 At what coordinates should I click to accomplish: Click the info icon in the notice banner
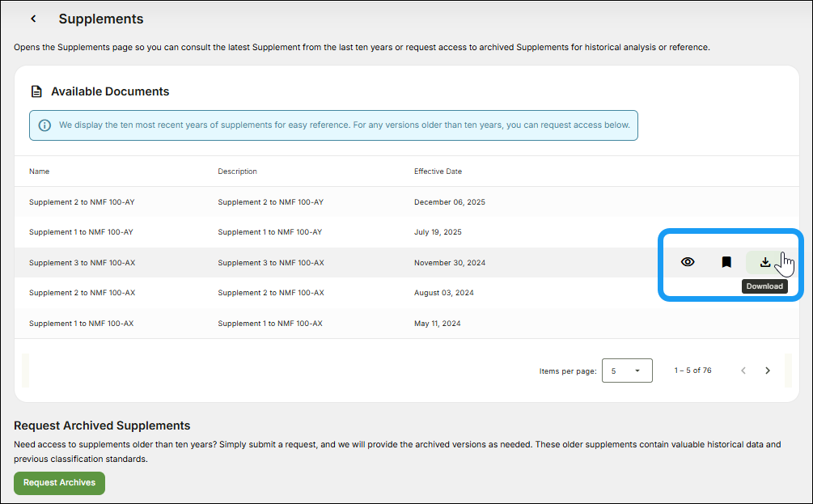pos(44,125)
